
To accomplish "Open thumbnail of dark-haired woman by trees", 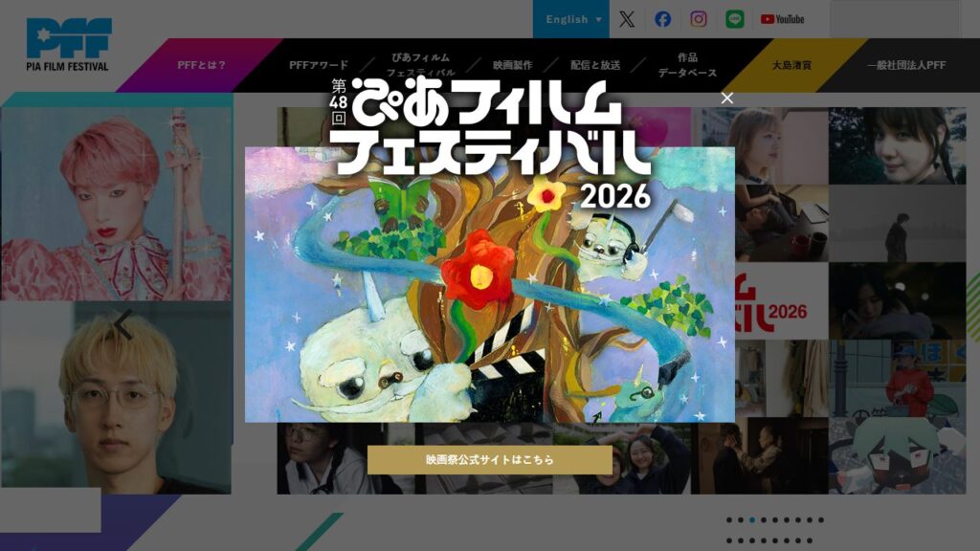I will coord(898,145).
